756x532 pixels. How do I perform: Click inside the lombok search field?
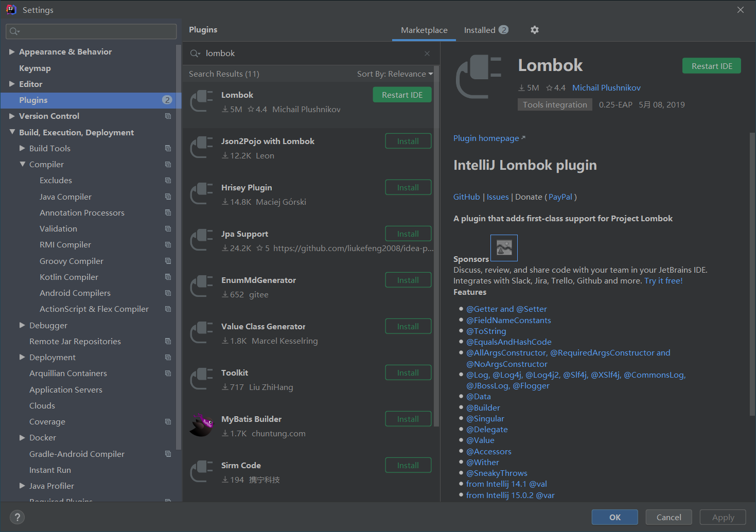click(309, 53)
